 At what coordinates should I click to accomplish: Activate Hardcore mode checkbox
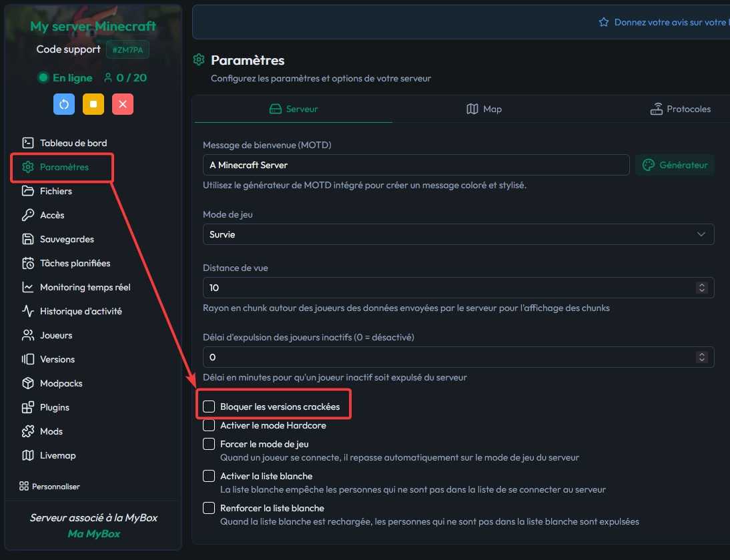209,425
